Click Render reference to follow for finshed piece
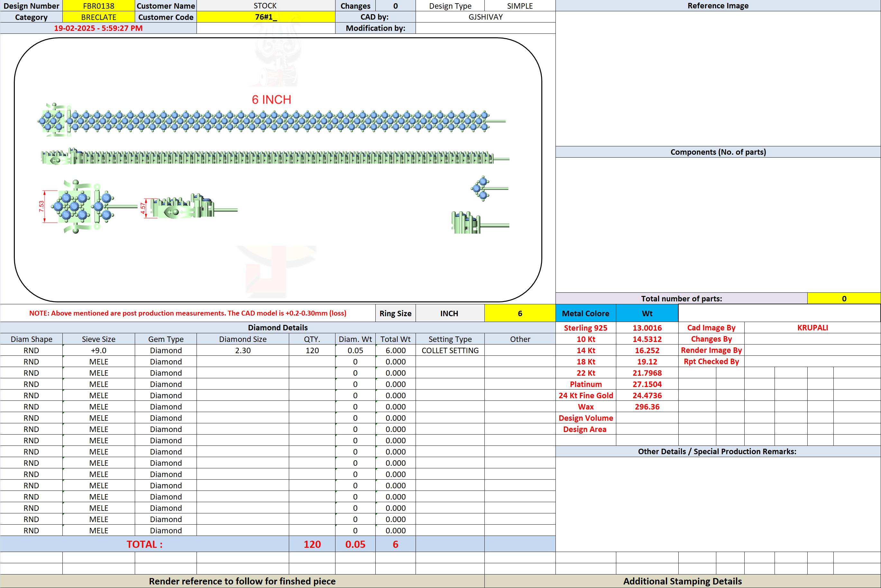This screenshot has height=588, width=881. [x=242, y=581]
